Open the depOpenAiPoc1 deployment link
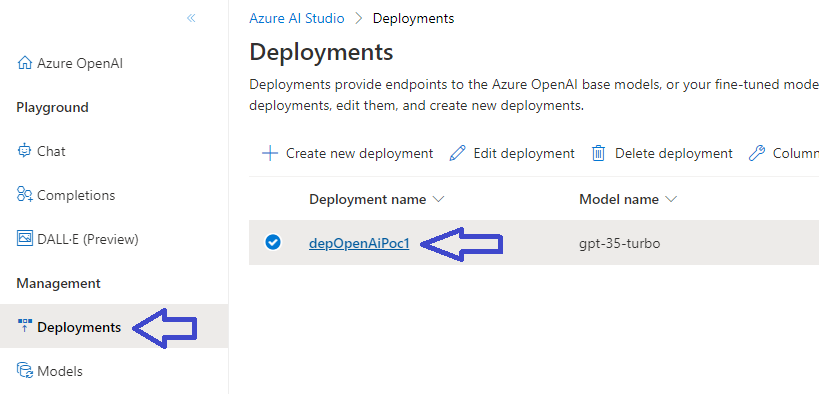The width and height of the screenshot is (819, 394). coord(359,244)
